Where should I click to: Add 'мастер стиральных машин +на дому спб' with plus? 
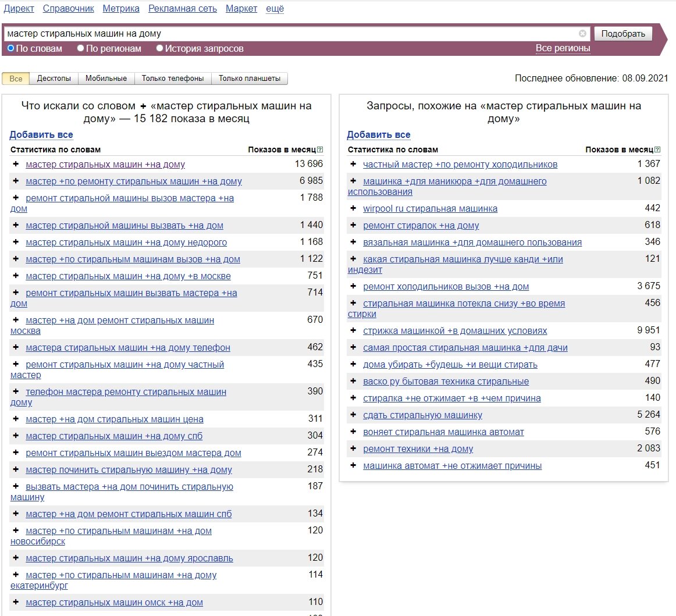pyautogui.click(x=16, y=435)
